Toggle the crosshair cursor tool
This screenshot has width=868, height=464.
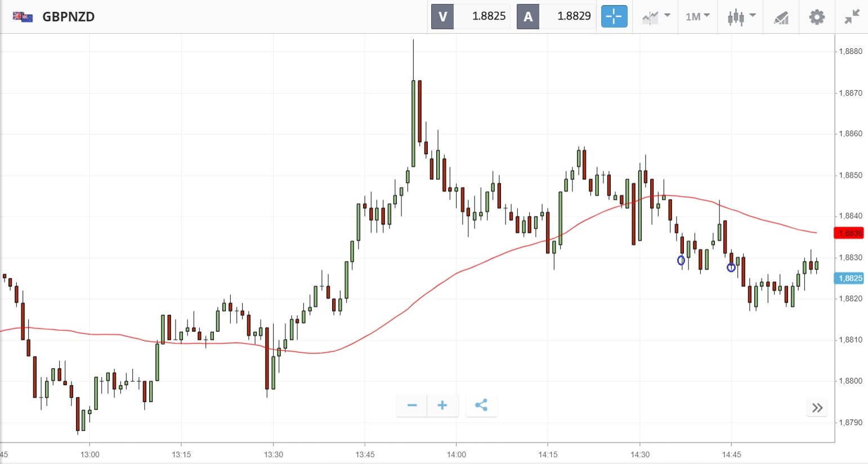point(614,16)
